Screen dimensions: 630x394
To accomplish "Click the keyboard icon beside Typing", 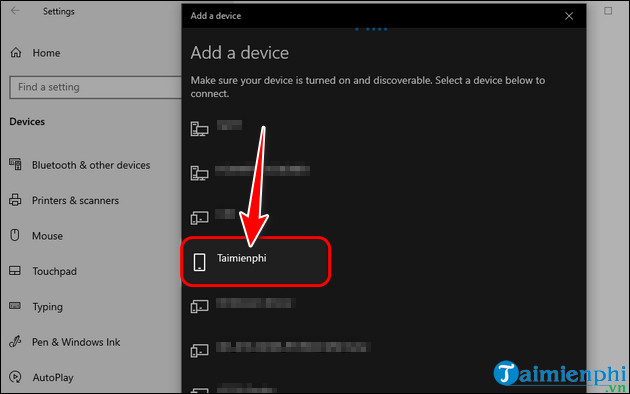I will point(15,306).
